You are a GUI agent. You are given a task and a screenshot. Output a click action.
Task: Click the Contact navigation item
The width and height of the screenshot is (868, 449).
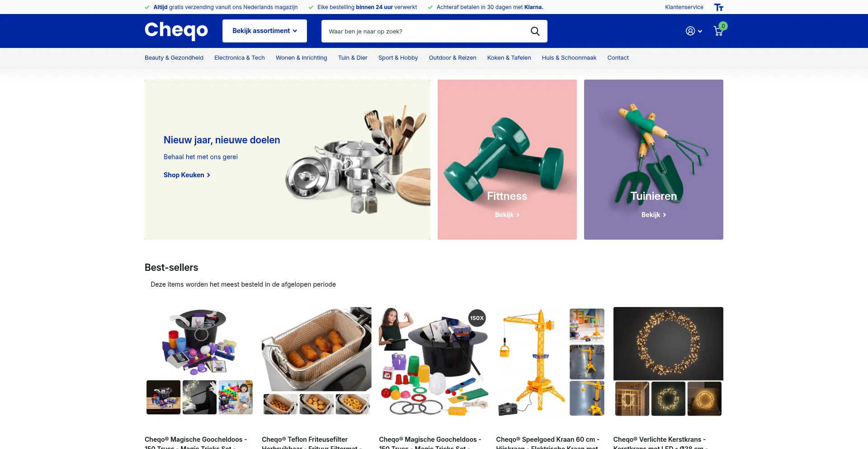click(618, 58)
